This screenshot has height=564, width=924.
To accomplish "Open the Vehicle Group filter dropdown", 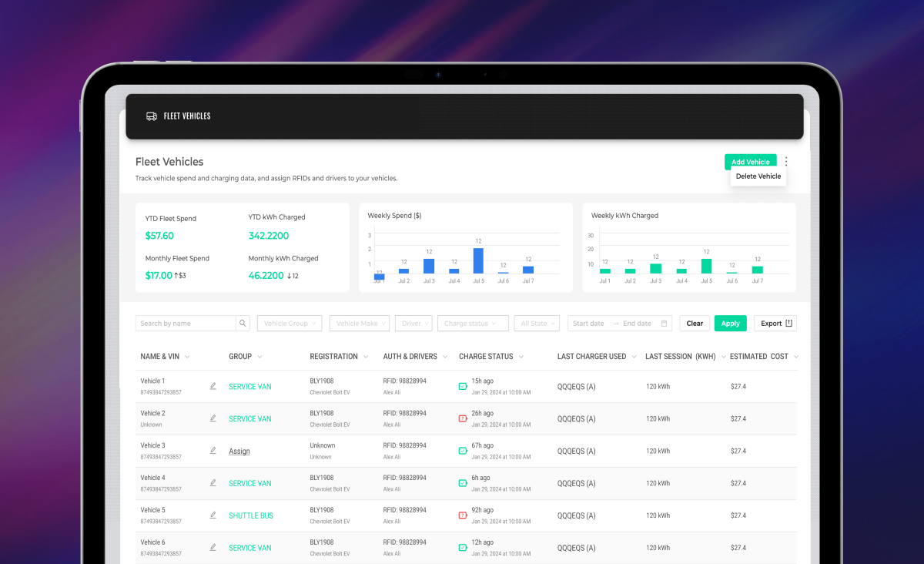I will [x=290, y=324].
